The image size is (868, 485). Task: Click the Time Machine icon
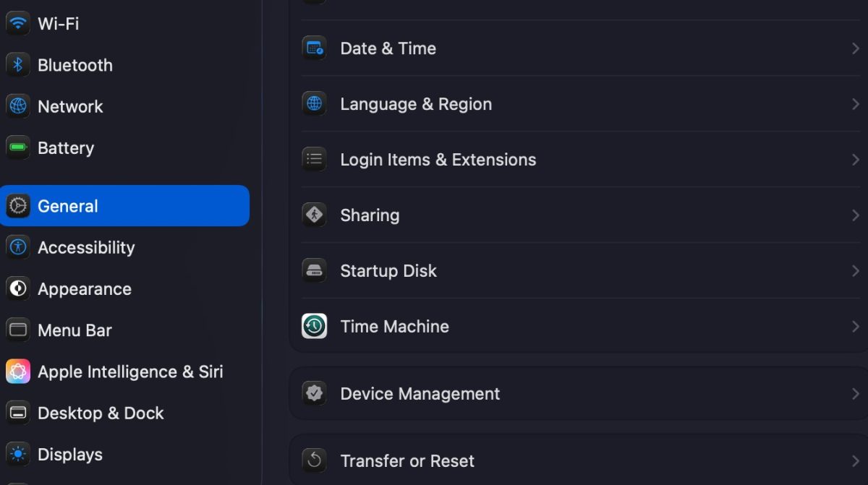pyautogui.click(x=314, y=326)
